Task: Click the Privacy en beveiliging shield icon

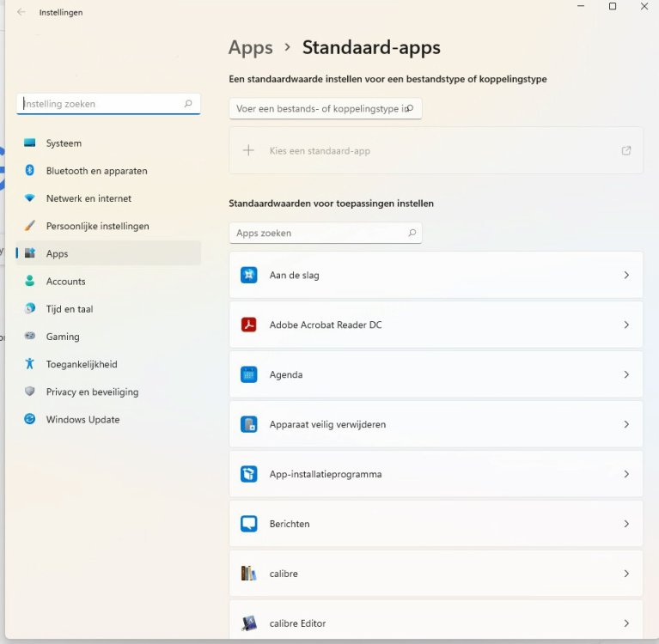Action: click(x=30, y=391)
